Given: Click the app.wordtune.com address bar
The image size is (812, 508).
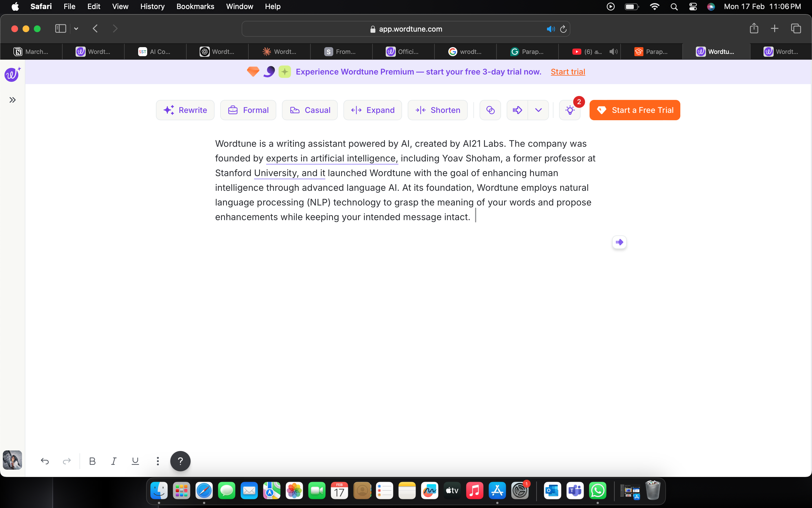Looking at the screenshot, I should click(406, 29).
